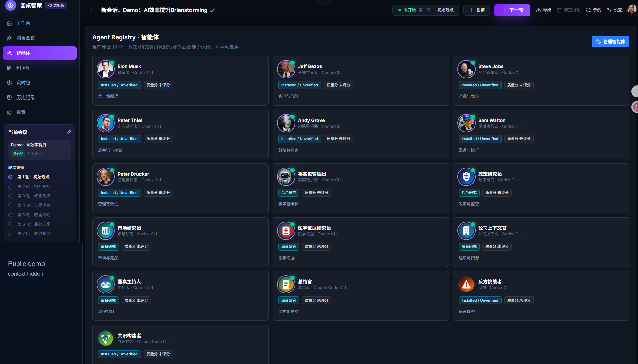Click Andy Grove's avatar
This screenshot has width=638, height=364.
[x=286, y=123]
